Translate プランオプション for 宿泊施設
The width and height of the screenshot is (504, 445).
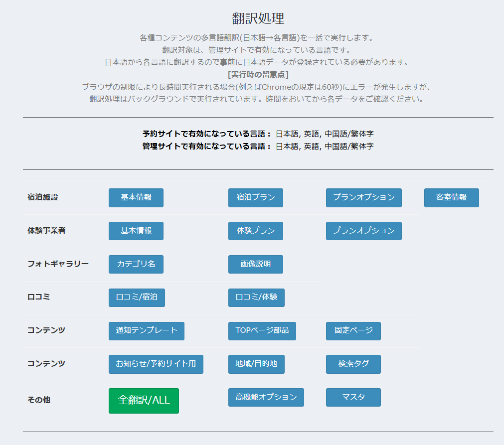[x=363, y=198]
